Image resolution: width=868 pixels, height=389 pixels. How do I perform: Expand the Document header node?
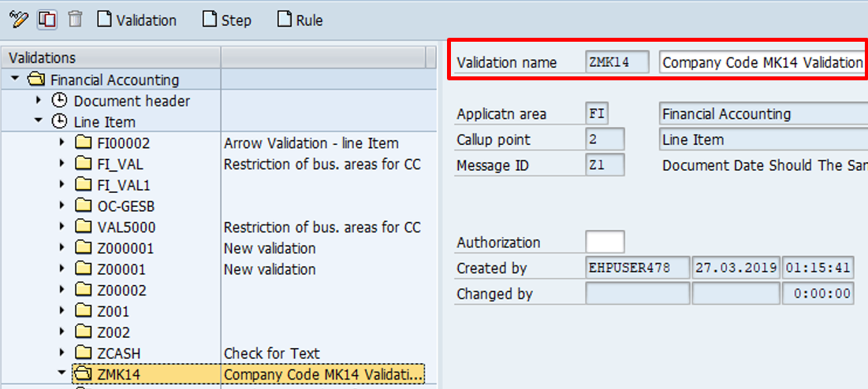click(x=38, y=101)
